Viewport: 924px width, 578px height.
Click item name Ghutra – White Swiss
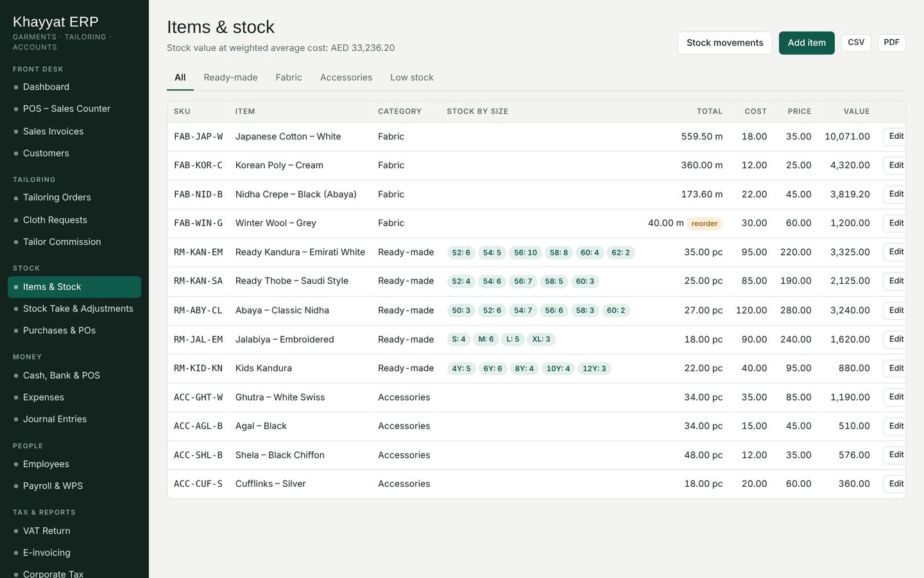(x=280, y=397)
